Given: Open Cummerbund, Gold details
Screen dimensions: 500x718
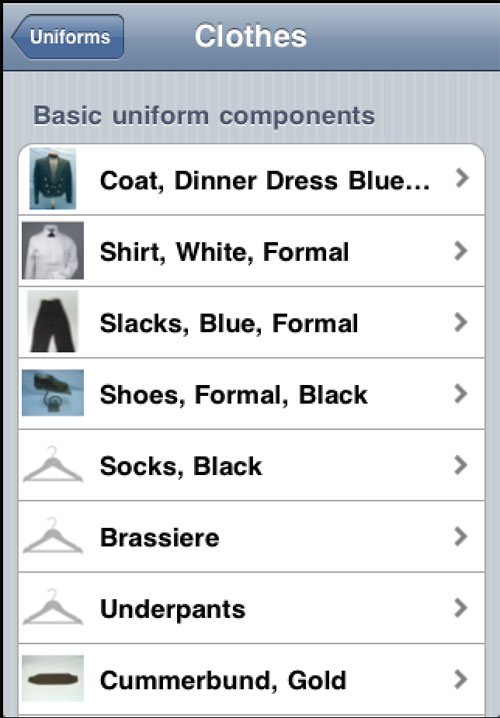Looking at the screenshot, I should tap(251, 680).
